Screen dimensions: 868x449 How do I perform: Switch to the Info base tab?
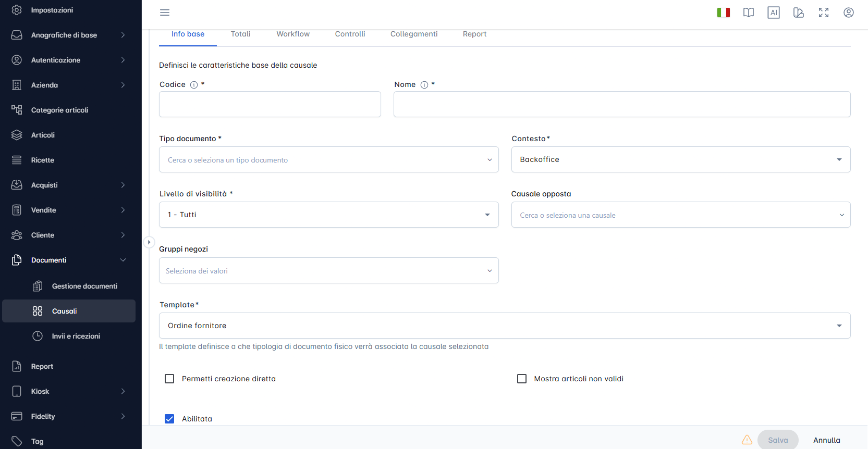[x=188, y=34]
